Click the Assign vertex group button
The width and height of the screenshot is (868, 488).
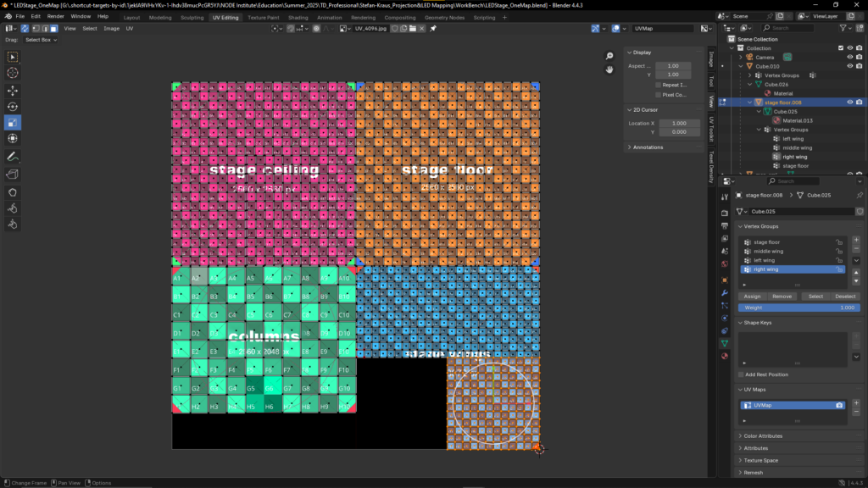[752, 297]
